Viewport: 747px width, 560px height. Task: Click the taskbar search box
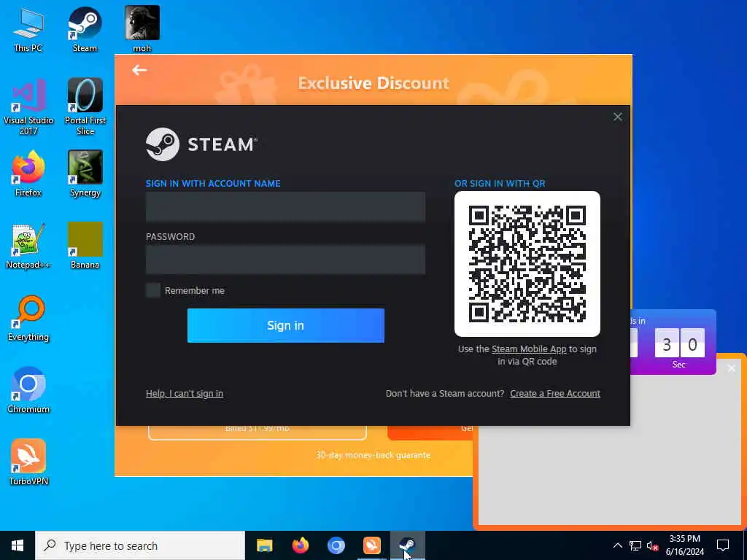click(x=140, y=545)
